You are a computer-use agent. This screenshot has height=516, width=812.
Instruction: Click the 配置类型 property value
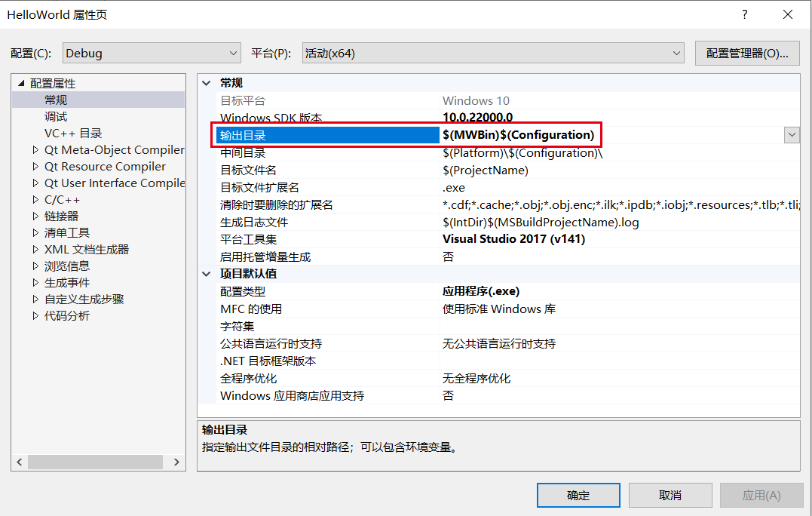(481, 291)
